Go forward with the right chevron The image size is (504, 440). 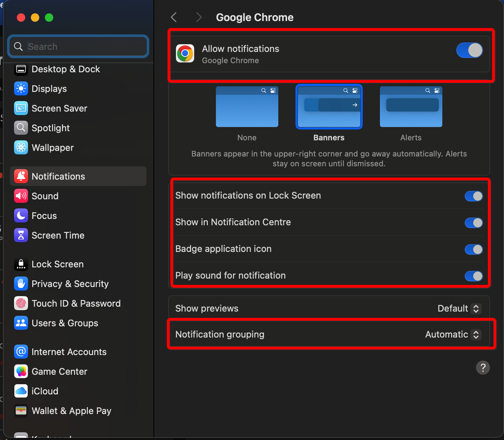(199, 17)
